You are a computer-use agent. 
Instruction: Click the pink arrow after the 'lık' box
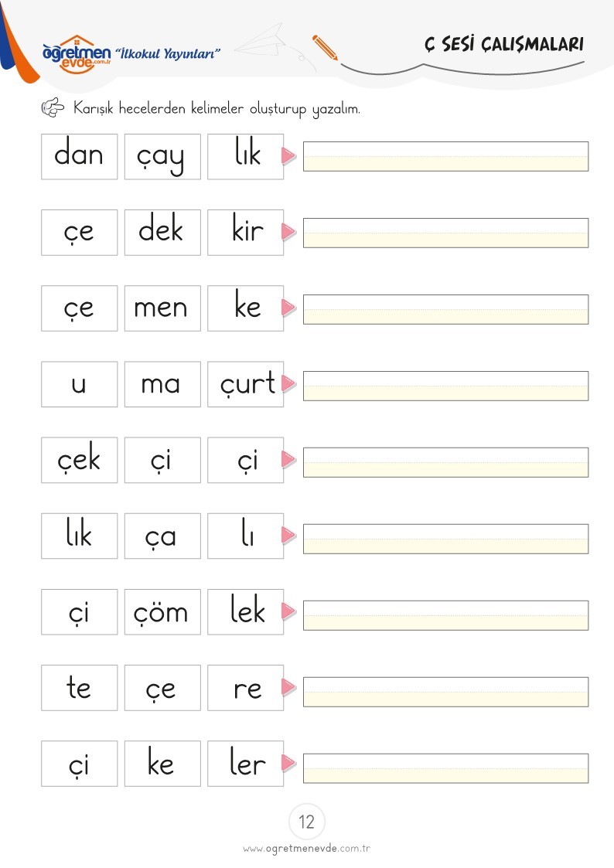coord(288,156)
